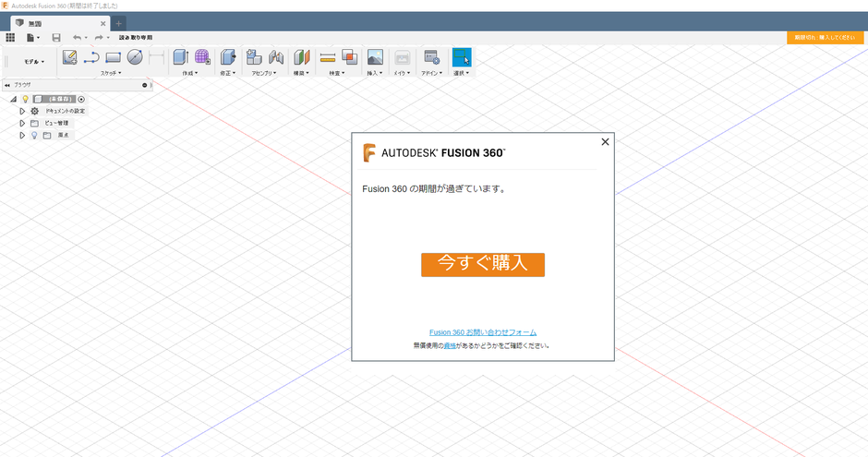868x457 pixels.
Task: Select the Circle sketch tool
Action: 135,57
